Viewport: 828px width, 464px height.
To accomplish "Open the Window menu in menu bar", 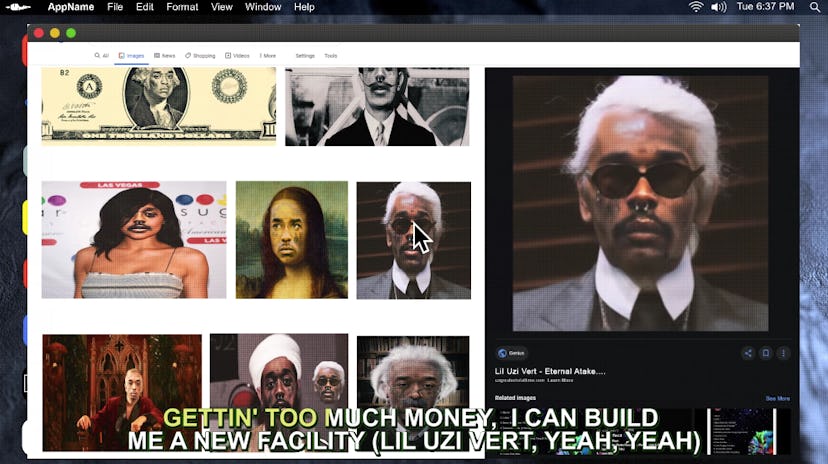I will (x=263, y=7).
